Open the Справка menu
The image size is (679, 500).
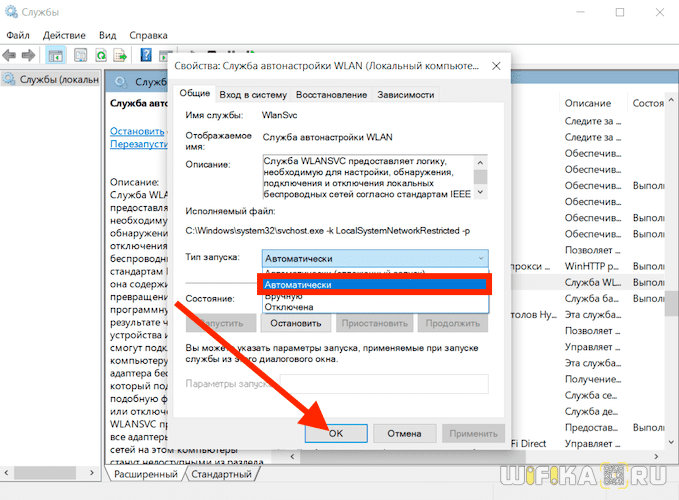[x=148, y=35]
